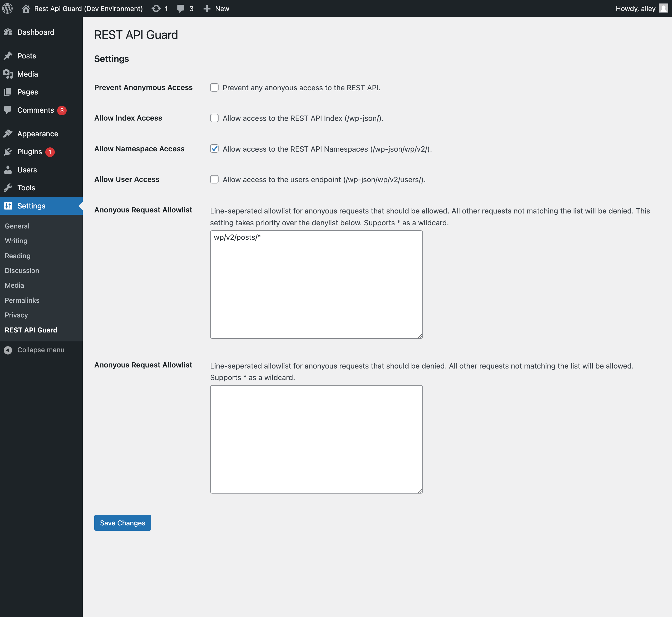Screen dimensions: 672x617
Task: Click the allowlist textarea containing wp/v2/posts/*
Action: point(316,285)
